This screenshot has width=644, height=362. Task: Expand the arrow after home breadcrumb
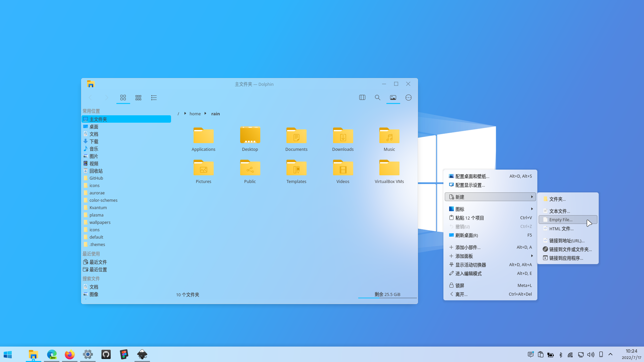click(205, 113)
